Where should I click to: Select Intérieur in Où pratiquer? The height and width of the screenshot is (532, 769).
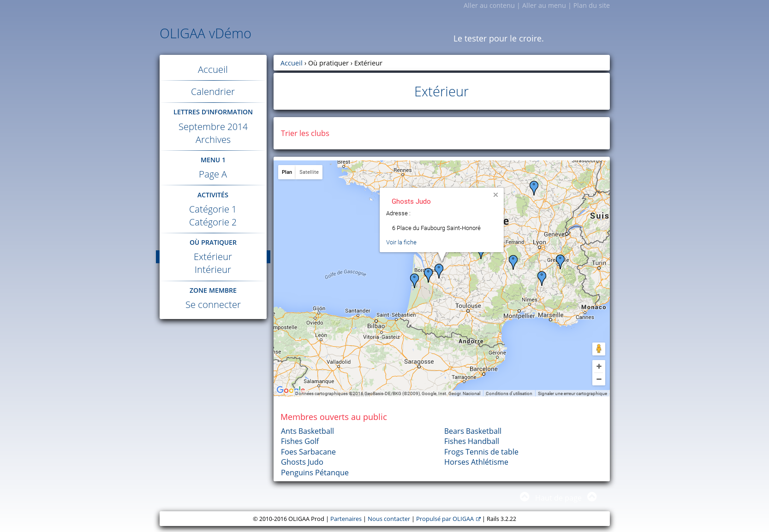click(213, 270)
